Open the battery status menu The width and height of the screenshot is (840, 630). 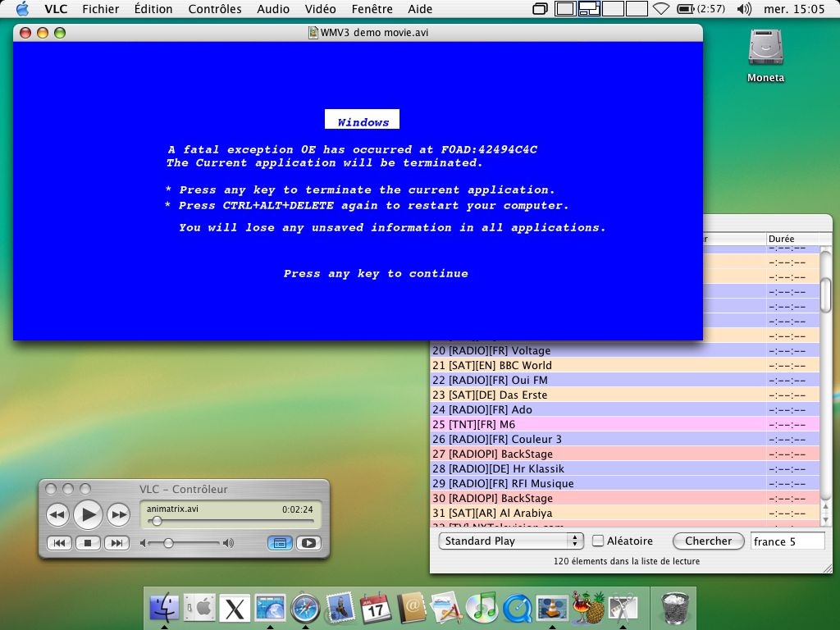[701, 8]
